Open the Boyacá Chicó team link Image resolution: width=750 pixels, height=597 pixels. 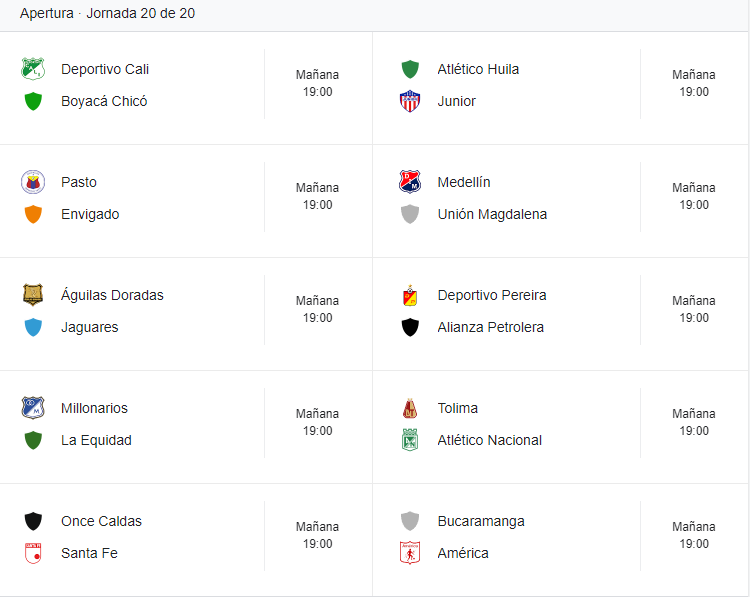coord(104,101)
